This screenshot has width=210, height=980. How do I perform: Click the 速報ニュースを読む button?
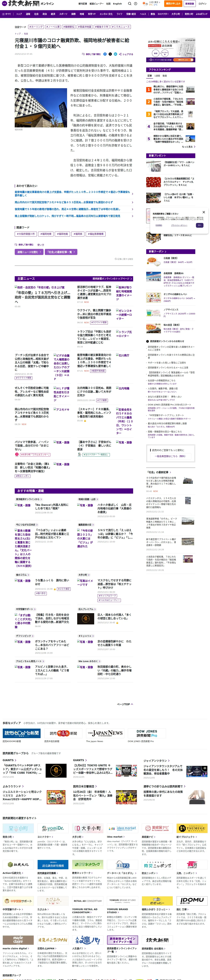(29, 252)
